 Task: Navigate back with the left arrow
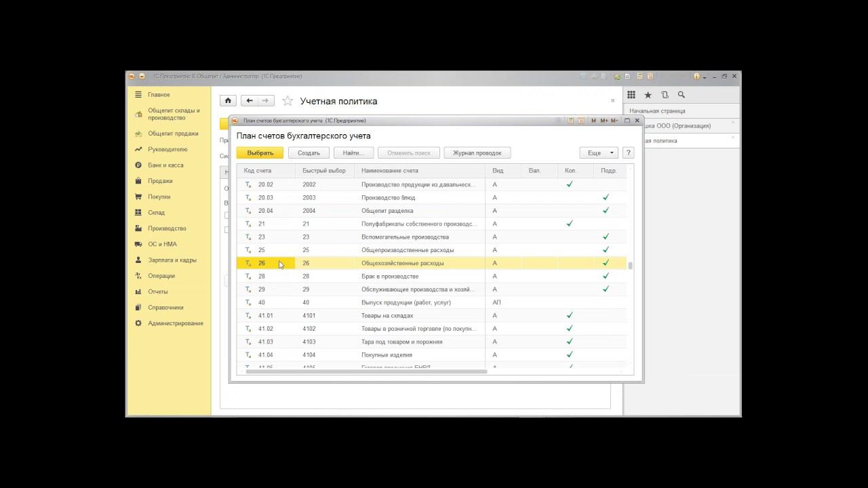(x=250, y=101)
